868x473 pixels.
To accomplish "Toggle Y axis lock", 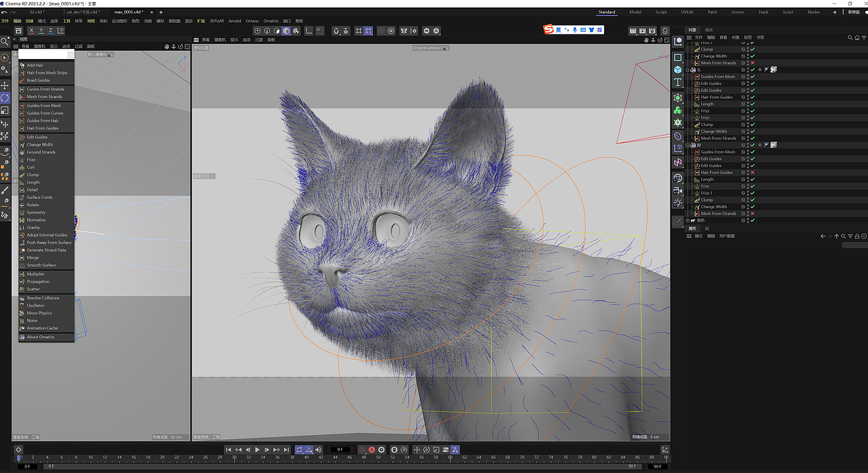I will click(x=41, y=30).
